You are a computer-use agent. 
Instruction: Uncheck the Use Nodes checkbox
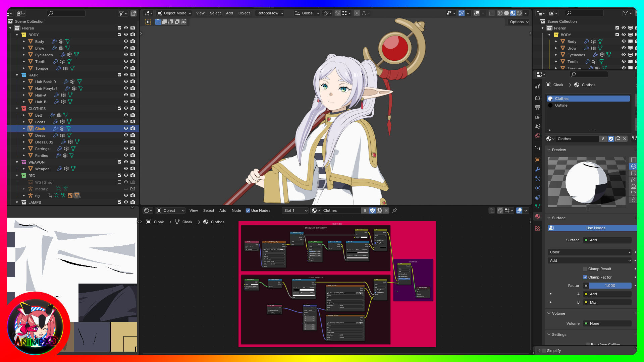[x=248, y=210]
